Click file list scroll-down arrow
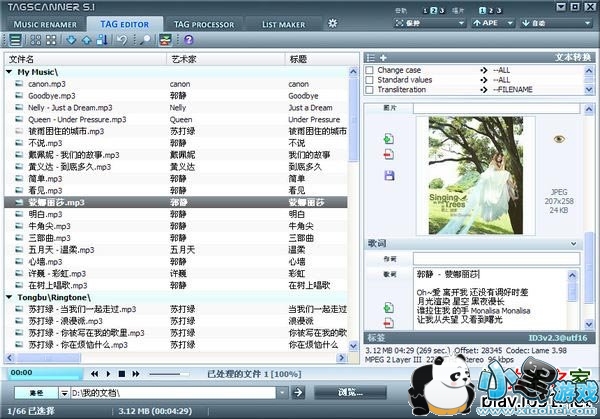 tap(353, 346)
